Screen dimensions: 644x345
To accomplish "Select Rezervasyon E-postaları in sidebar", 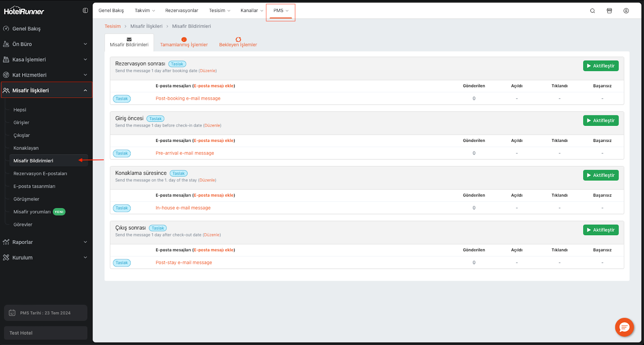I will pos(40,174).
